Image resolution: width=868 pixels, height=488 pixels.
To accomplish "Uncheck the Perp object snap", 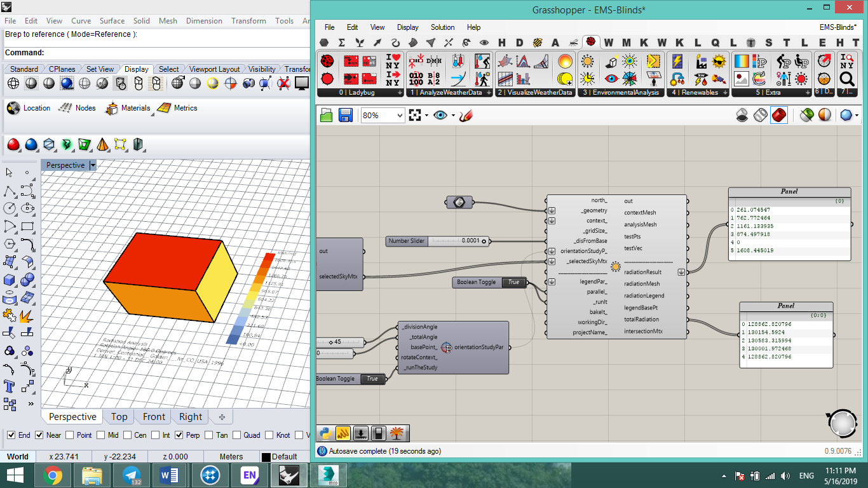I will (x=179, y=435).
